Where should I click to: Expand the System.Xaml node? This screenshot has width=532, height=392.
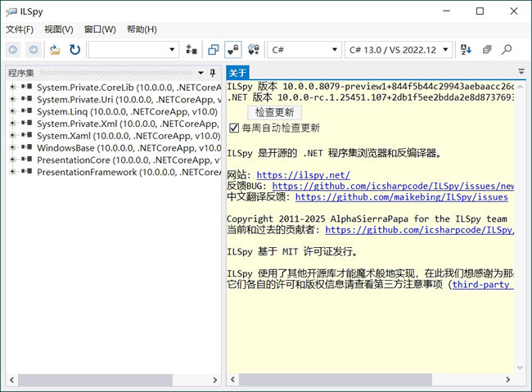[12, 135]
